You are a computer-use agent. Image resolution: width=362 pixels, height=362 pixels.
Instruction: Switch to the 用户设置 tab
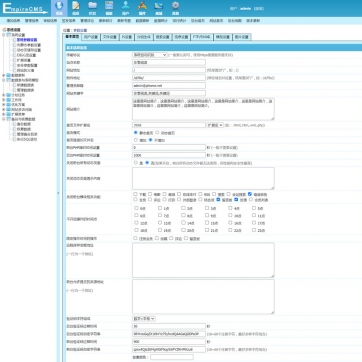tap(91, 37)
